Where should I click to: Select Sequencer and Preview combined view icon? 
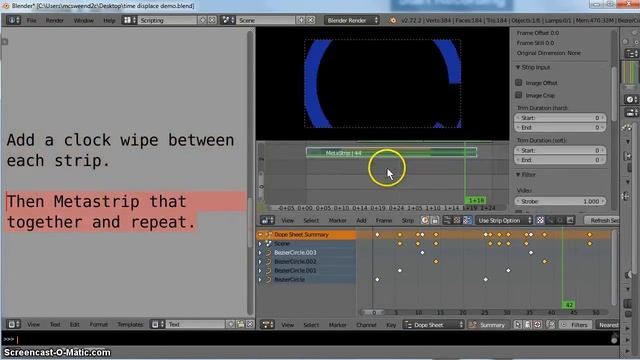[467, 220]
